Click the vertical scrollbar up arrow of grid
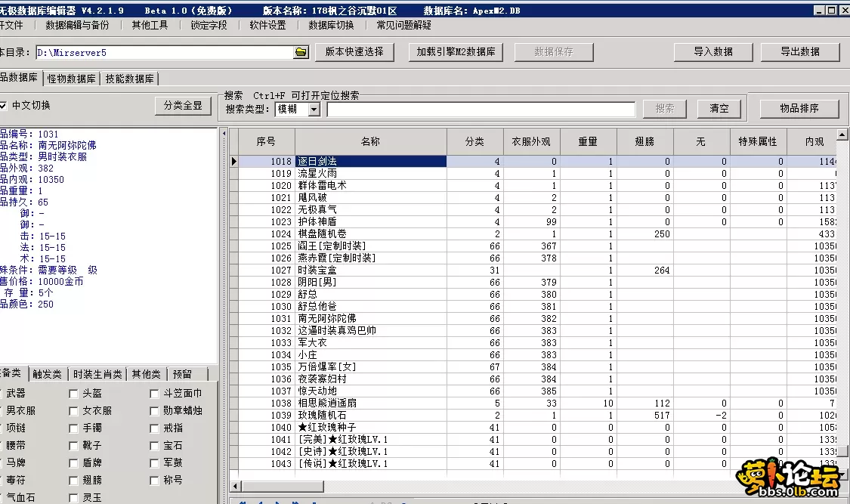Screen dimensions: 850x504 click(x=843, y=134)
